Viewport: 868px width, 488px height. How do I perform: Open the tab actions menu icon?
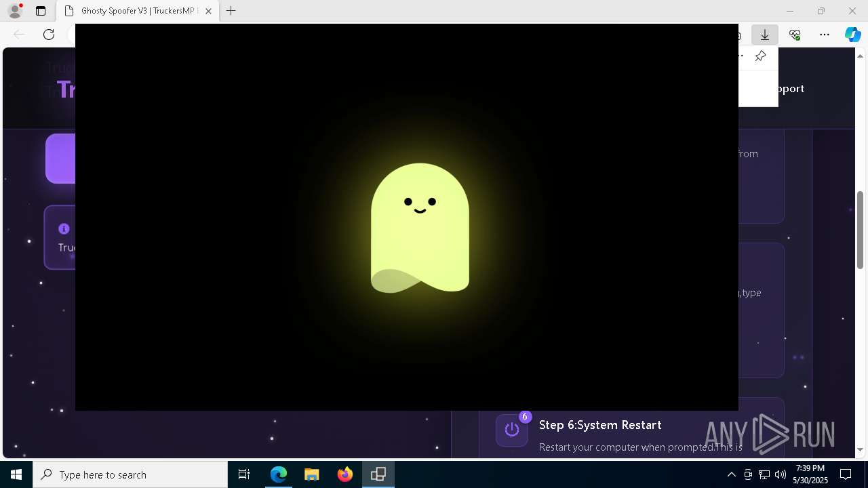[x=41, y=11]
